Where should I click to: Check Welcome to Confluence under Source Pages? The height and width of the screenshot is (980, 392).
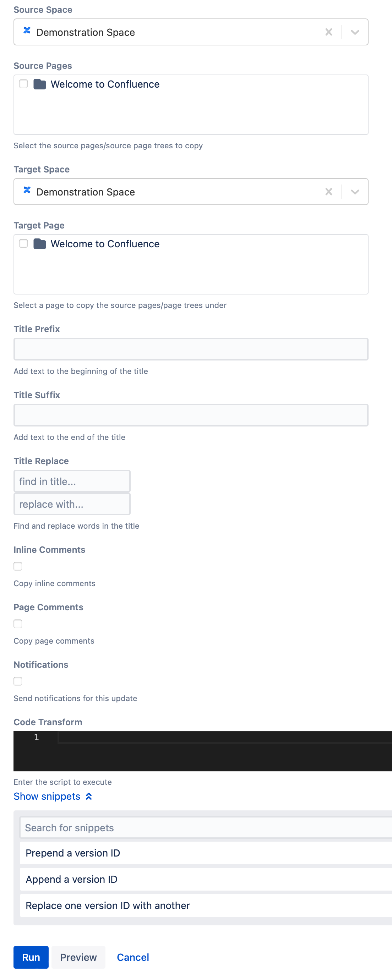click(x=23, y=84)
